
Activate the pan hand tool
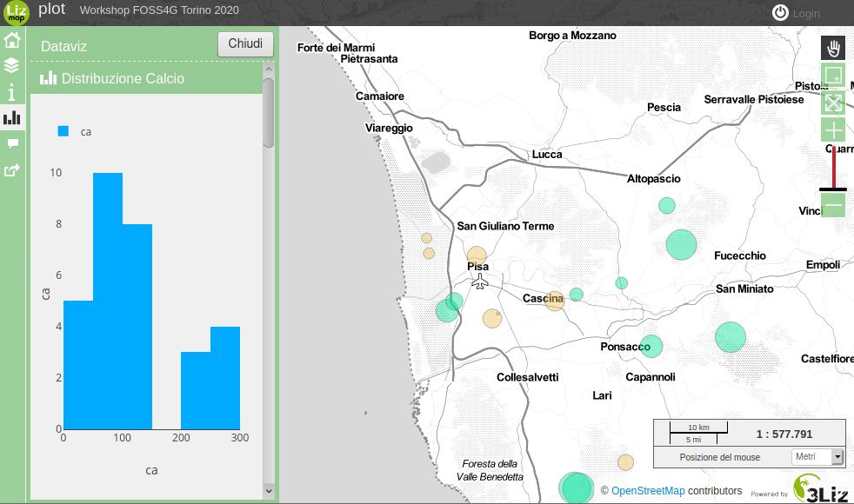tap(833, 48)
